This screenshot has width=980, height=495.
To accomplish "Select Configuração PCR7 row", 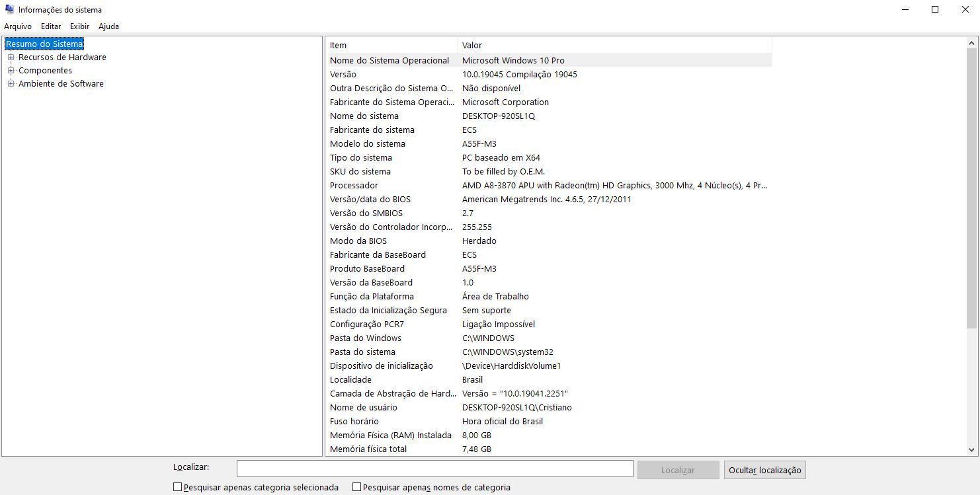I will tap(549, 324).
